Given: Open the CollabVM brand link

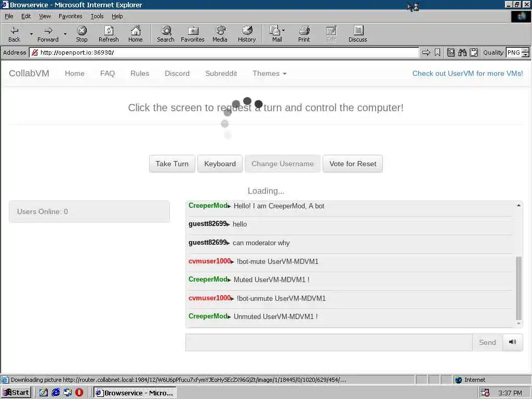Looking at the screenshot, I should [x=29, y=73].
